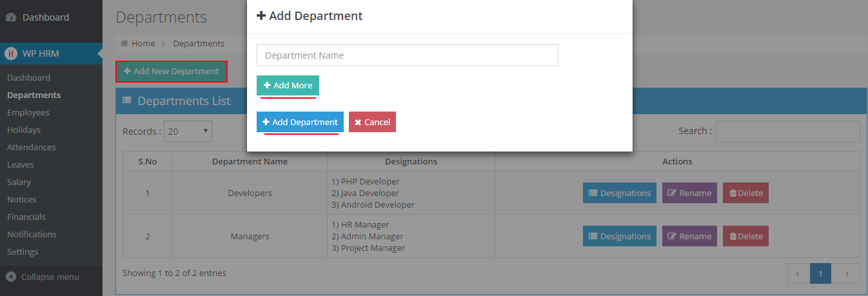868x296 pixels.
Task: Delete the Managers department
Action: pos(745,236)
